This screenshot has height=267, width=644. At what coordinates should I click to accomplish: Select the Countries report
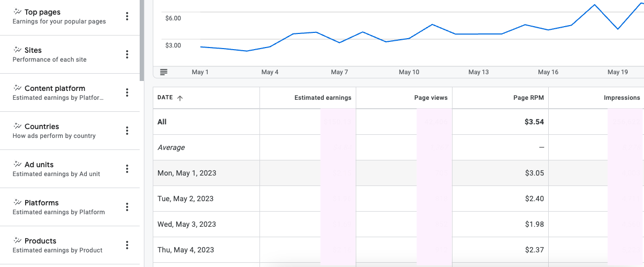click(70, 131)
